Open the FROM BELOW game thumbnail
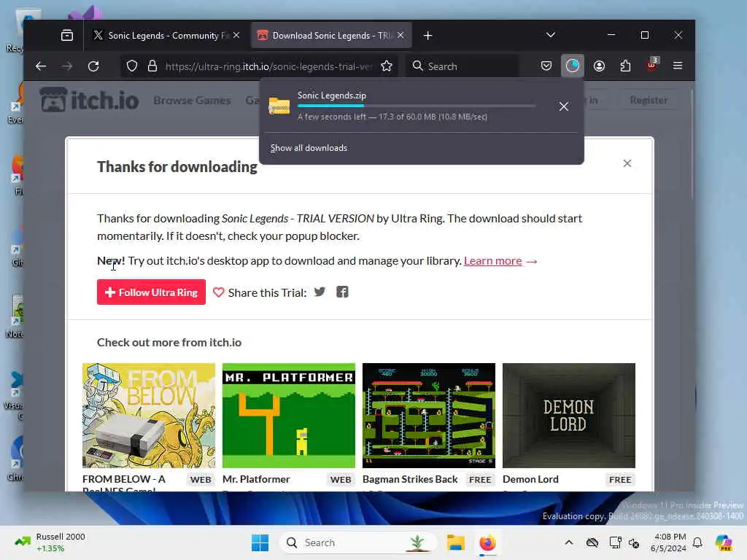This screenshot has height=560, width=747. tap(149, 416)
